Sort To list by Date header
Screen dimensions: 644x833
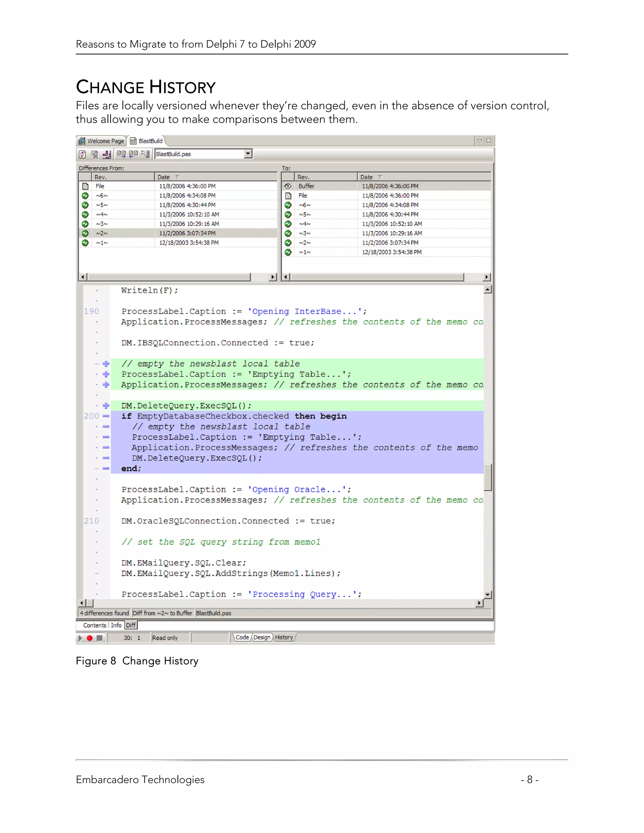coord(424,177)
